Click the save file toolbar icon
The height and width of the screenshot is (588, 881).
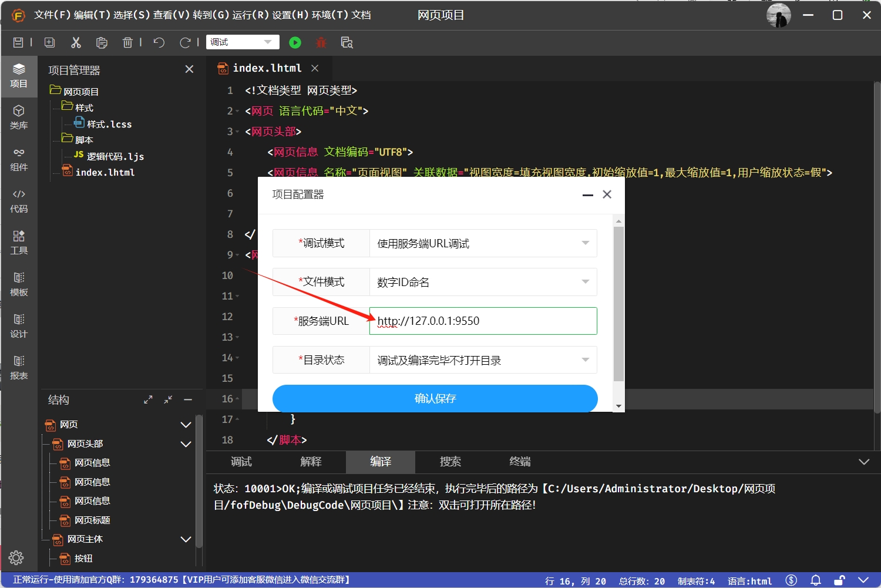[18, 42]
